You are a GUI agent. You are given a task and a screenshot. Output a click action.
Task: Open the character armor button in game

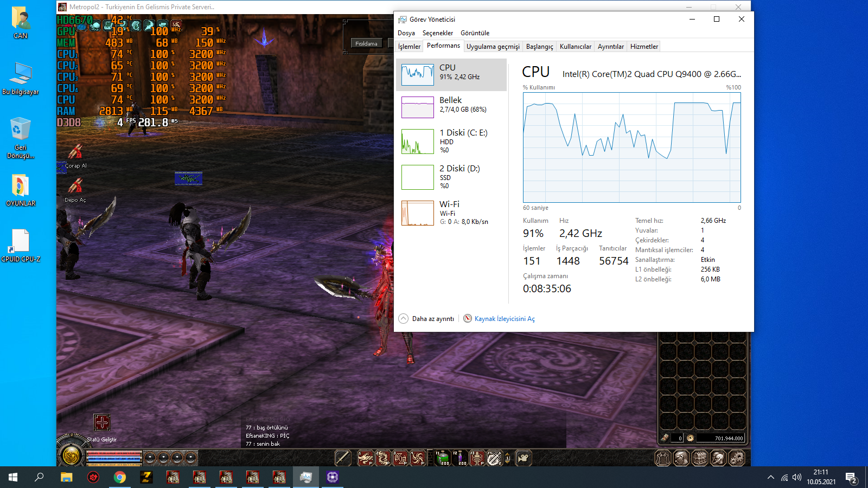click(x=663, y=458)
